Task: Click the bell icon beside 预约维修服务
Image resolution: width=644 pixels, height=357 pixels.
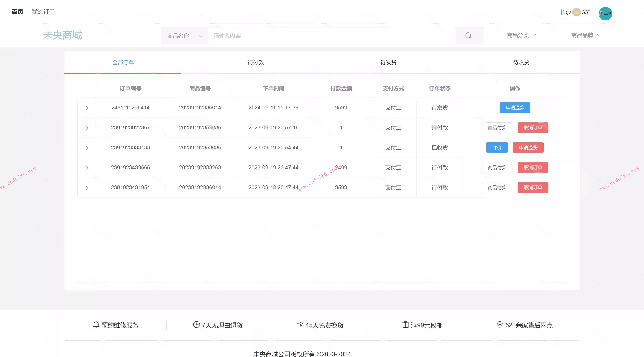Action: tap(96, 325)
